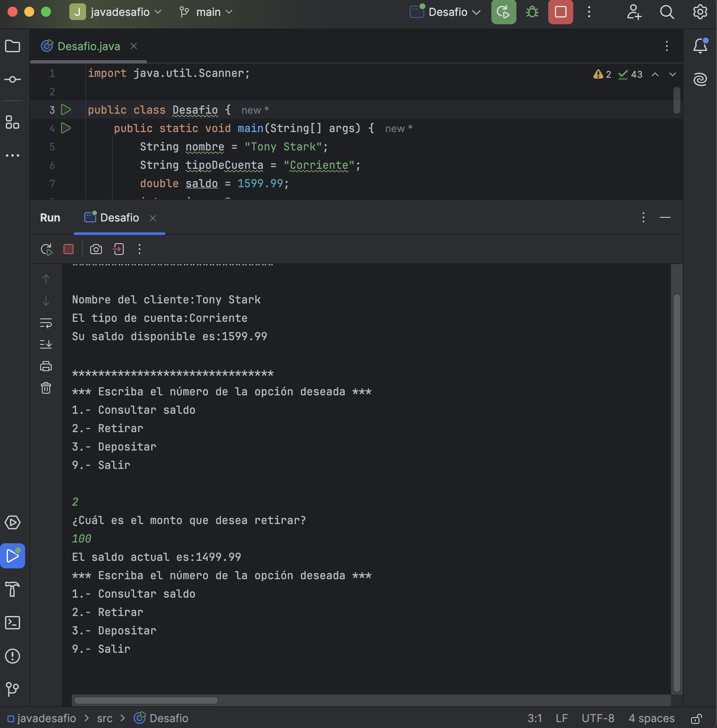Screen dimensions: 717x728
Task: Click the 3:1 line column indicator
Action: pyautogui.click(x=534, y=718)
